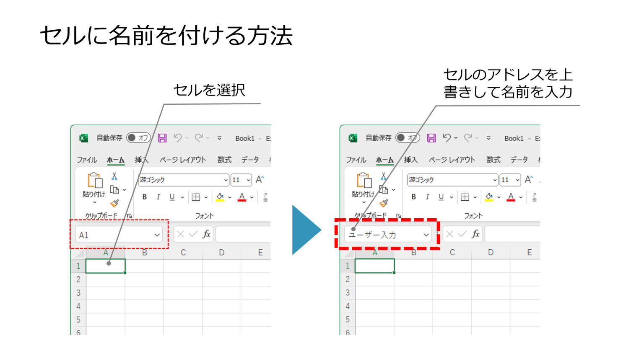
Task: Switch to the 挿入 ribbon tab
Action: (x=140, y=160)
